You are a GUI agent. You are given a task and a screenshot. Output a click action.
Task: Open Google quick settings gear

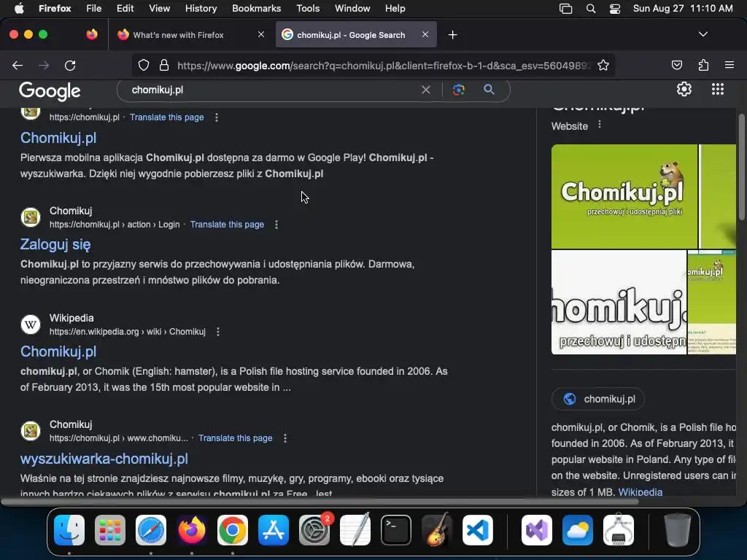tap(684, 89)
